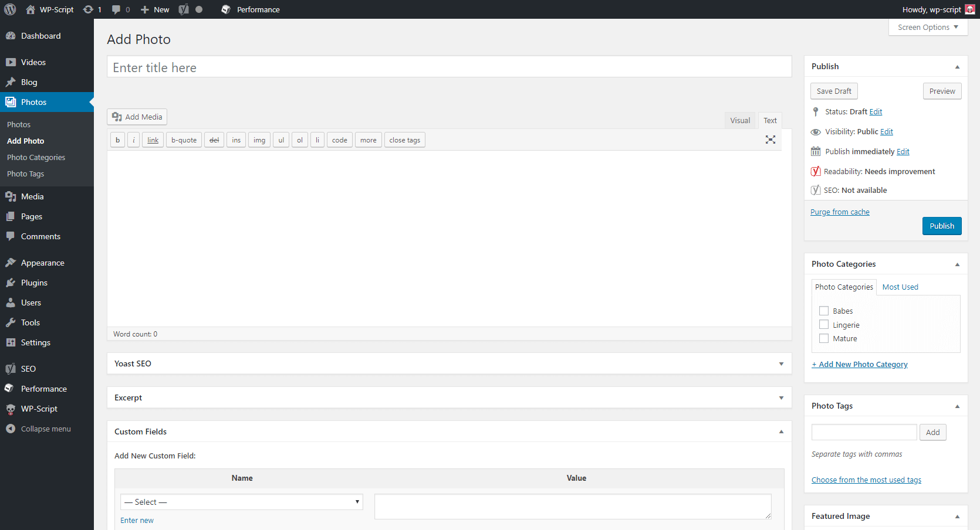The height and width of the screenshot is (530, 980).
Task: Collapse the Featured Image panel
Action: coord(957,517)
